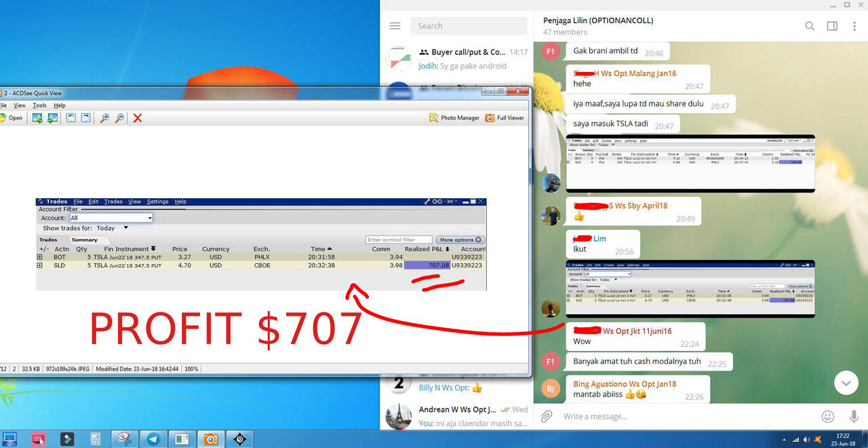The height and width of the screenshot is (448, 868).
Task: Open the Andrean W Ws Opt chat
Action: 456,416
